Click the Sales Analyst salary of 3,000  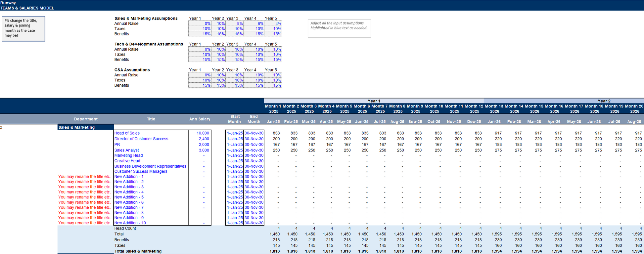204,150
